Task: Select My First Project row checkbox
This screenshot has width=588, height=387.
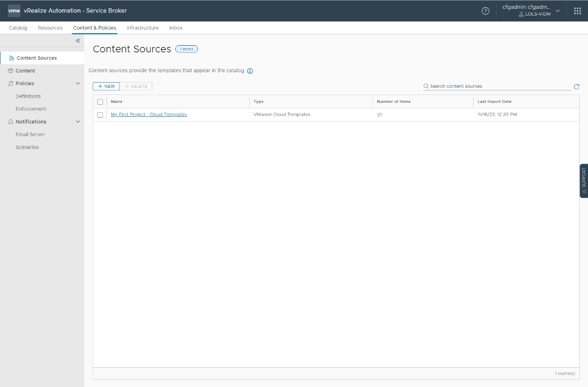Action: coord(100,115)
